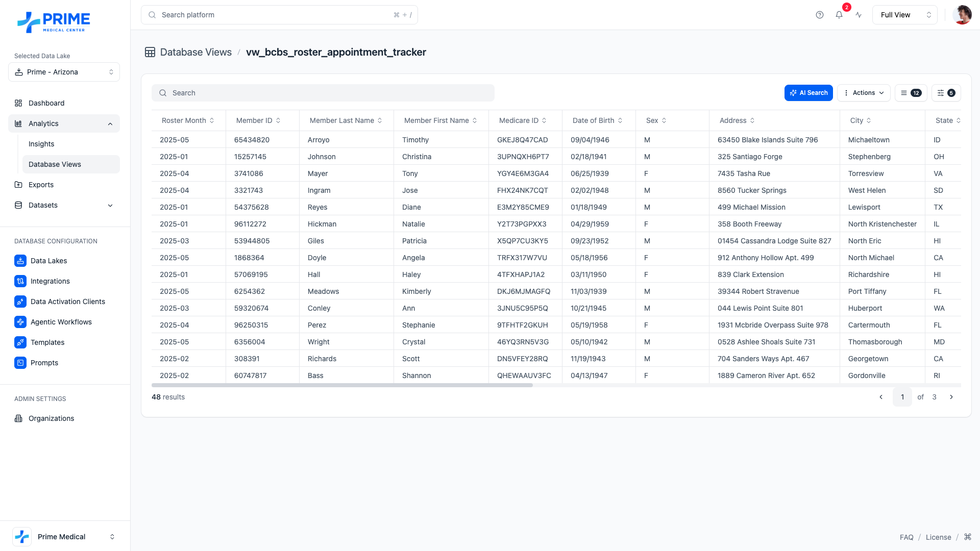
Task: Open the Full View dropdown
Action: (x=904, y=15)
